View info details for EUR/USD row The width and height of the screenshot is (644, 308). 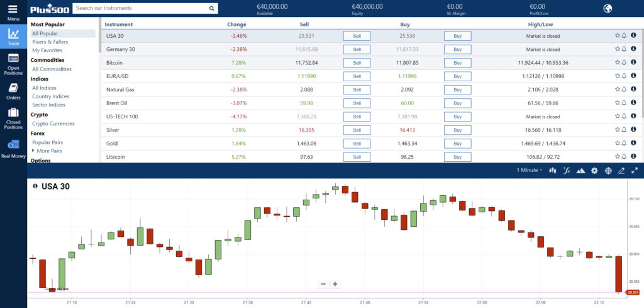(633, 76)
